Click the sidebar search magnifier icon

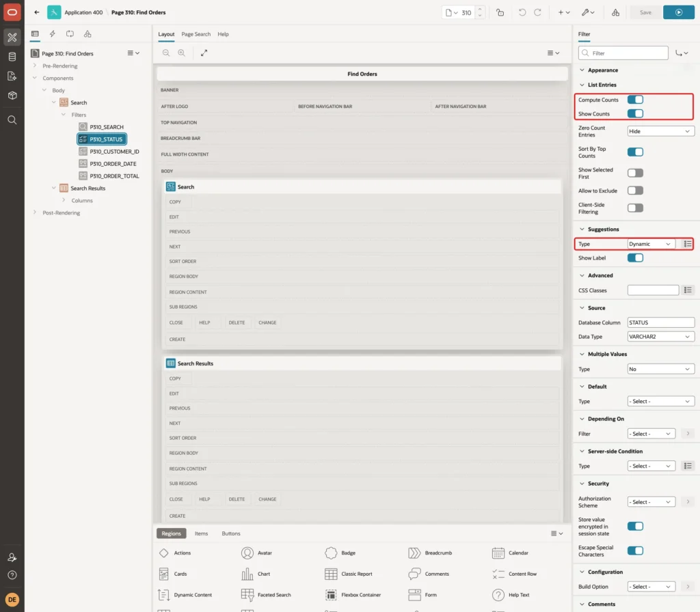pos(12,120)
